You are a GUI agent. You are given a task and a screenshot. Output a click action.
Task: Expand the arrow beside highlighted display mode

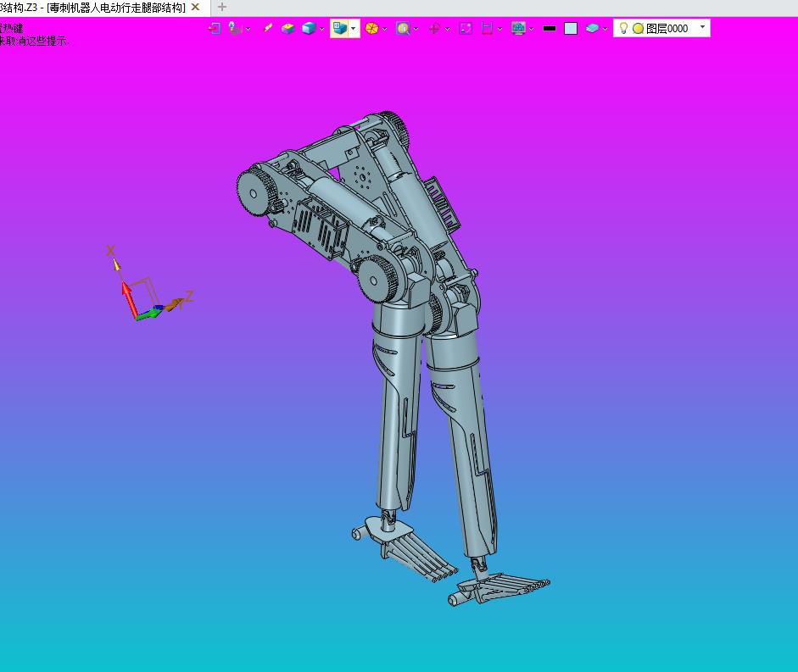coord(354,28)
